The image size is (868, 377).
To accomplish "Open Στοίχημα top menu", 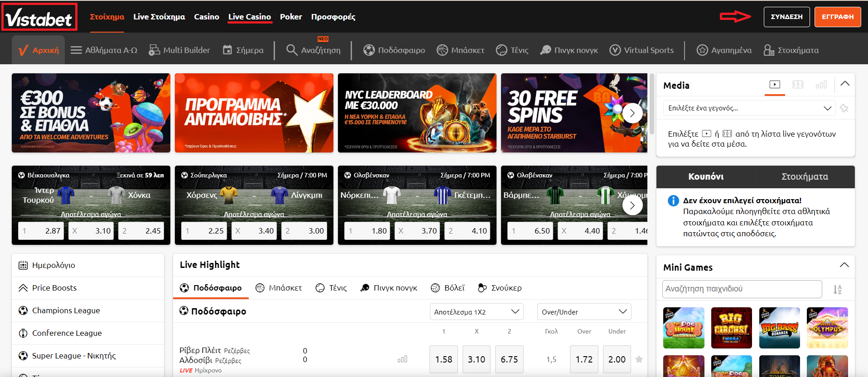I will (107, 17).
